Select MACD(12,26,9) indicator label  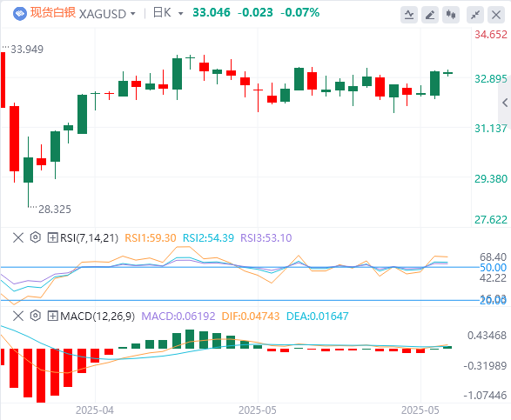tap(97, 317)
